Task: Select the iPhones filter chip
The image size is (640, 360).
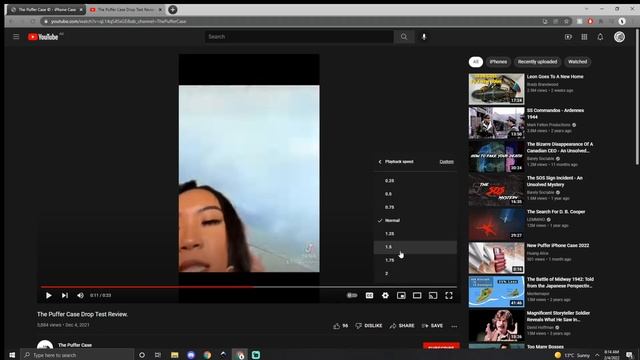Action: pos(498,62)
